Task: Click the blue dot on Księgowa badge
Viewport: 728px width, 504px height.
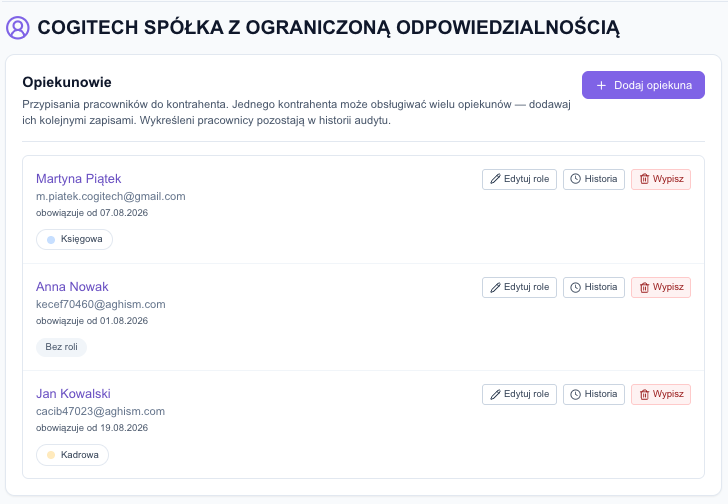Action: (x=51, y=240)
